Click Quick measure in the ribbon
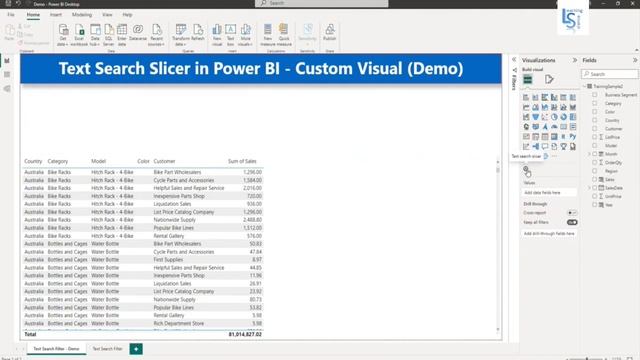The width and height of the screenshot is (640, 360). tap(284, 35)
